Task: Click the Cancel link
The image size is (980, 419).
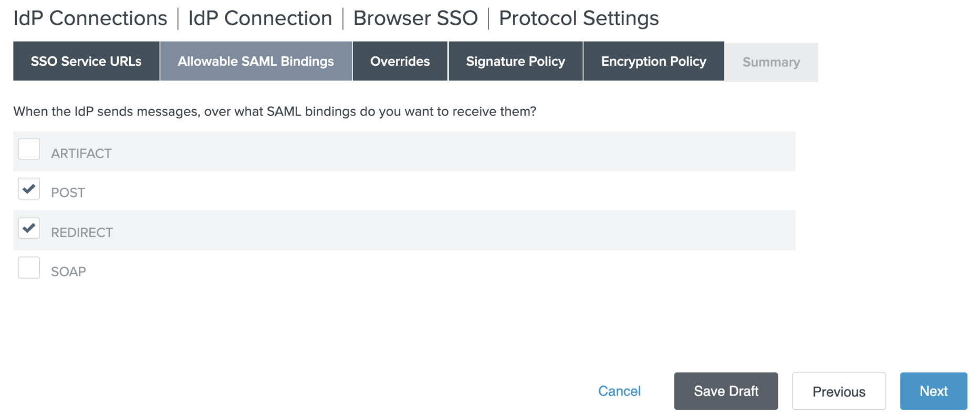Action: click(x=619, y=391)
